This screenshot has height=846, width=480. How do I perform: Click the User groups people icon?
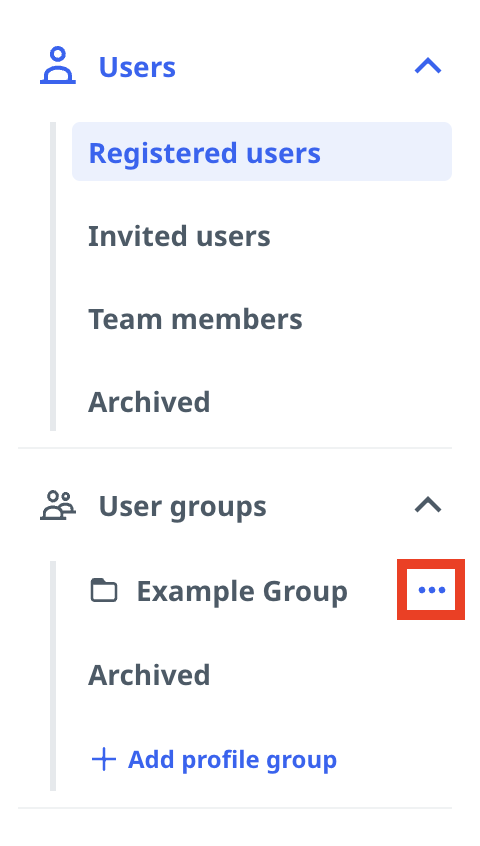pos(58,506)
